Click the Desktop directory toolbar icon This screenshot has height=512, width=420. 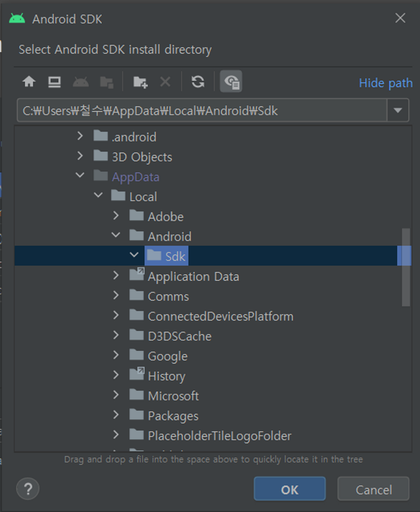tap(55, 81)
